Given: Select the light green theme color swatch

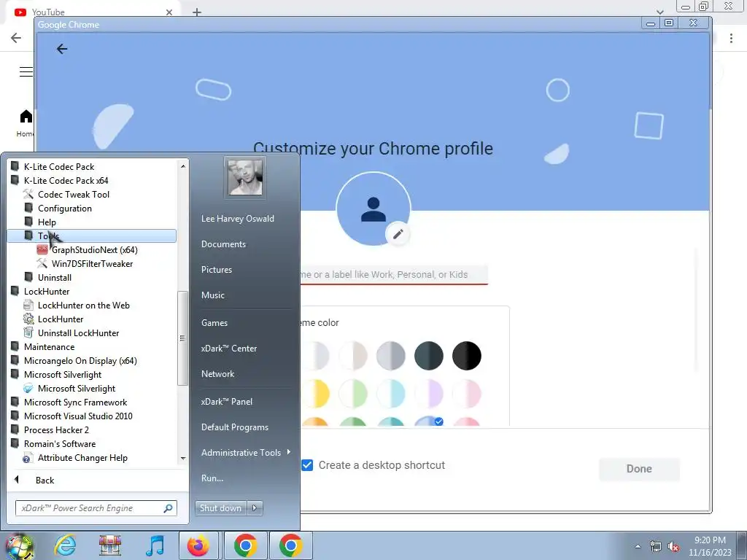Looking at the screenshot, I should (353, 394).
